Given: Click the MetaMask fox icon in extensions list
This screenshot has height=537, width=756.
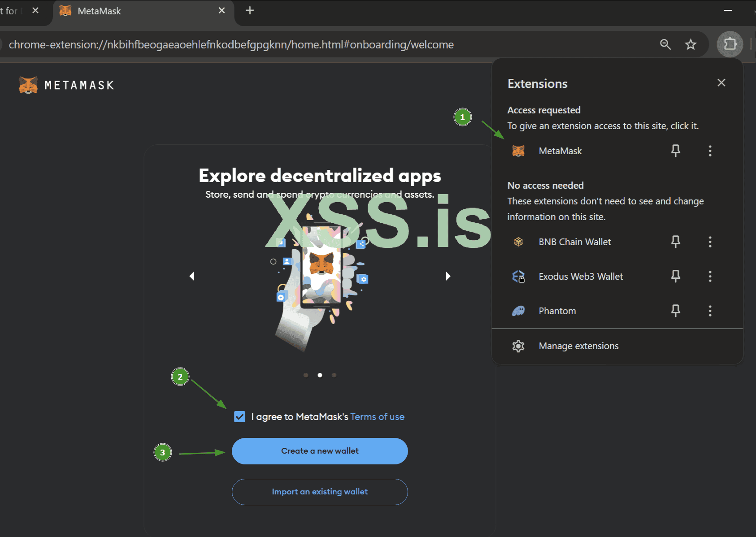Looking at the screenshot, I should 518,151.
